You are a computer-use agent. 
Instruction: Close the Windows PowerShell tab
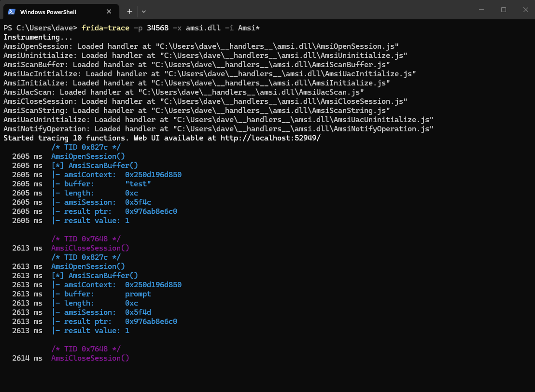pyautogui.click(x=109, y=12)
